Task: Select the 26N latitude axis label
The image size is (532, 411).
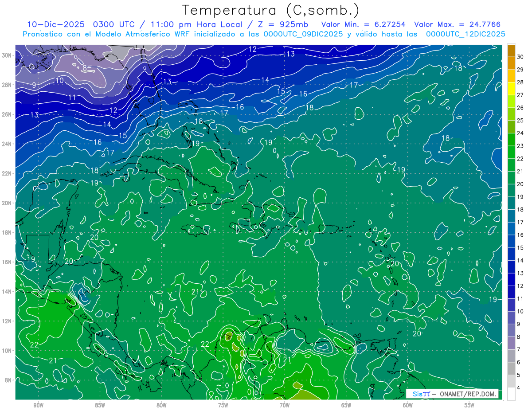Action: tap(8, 114)
